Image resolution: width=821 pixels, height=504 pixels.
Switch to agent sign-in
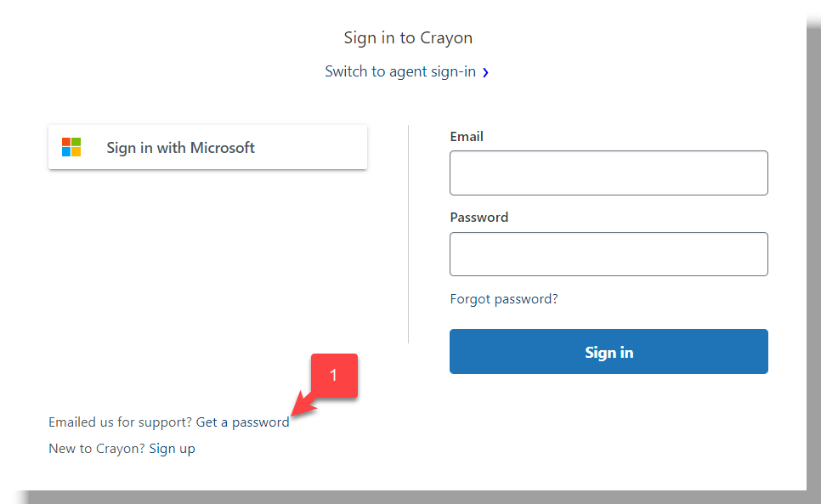click(399, 71)
